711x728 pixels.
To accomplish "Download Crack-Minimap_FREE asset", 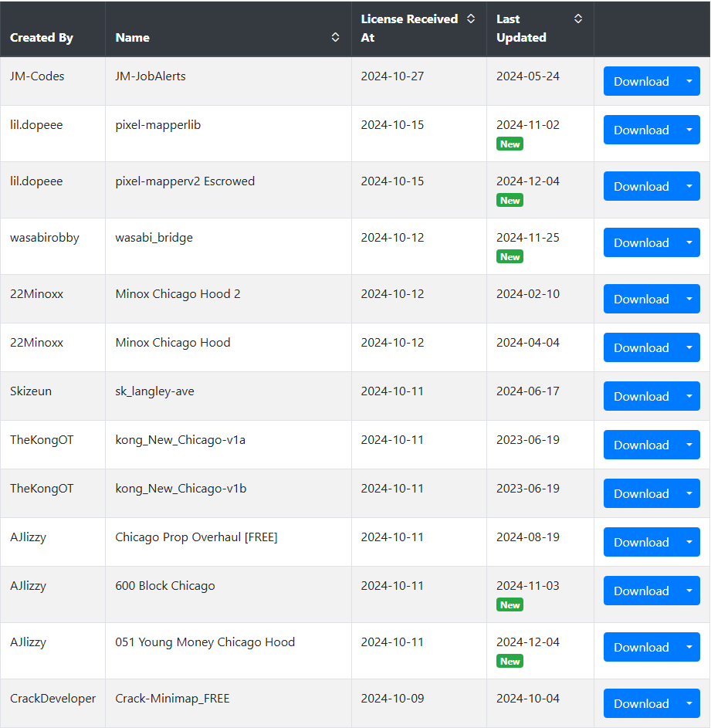I will pyautogui.click(x=642, y=703).
